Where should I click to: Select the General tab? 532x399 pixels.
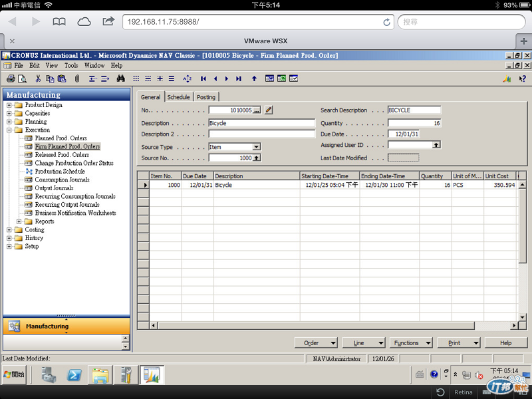tap(151, 97)
